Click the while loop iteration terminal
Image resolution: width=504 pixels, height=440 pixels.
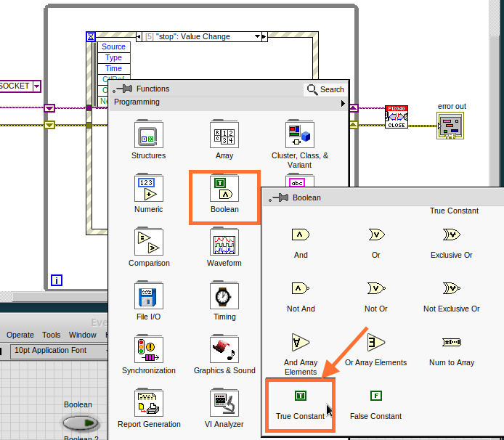57,280
